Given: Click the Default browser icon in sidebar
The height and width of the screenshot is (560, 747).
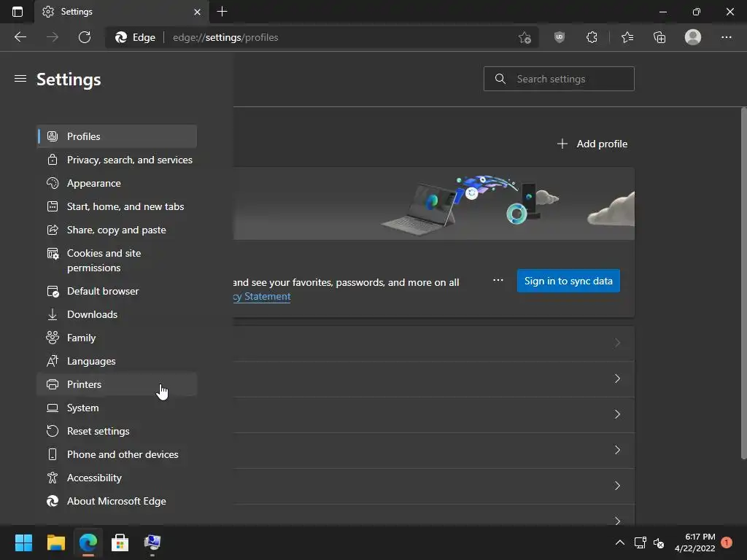Looking at the screenshot, I should 53,291.
